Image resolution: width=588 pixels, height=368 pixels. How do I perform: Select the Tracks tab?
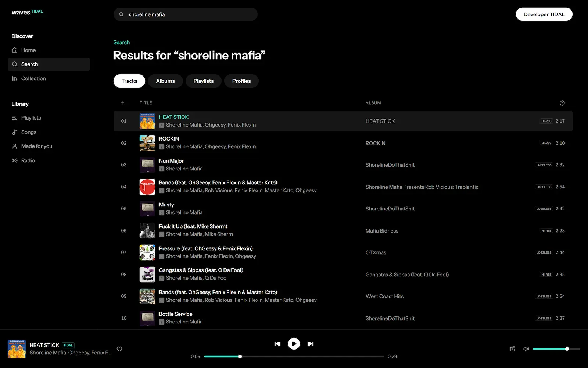(129, 81)
